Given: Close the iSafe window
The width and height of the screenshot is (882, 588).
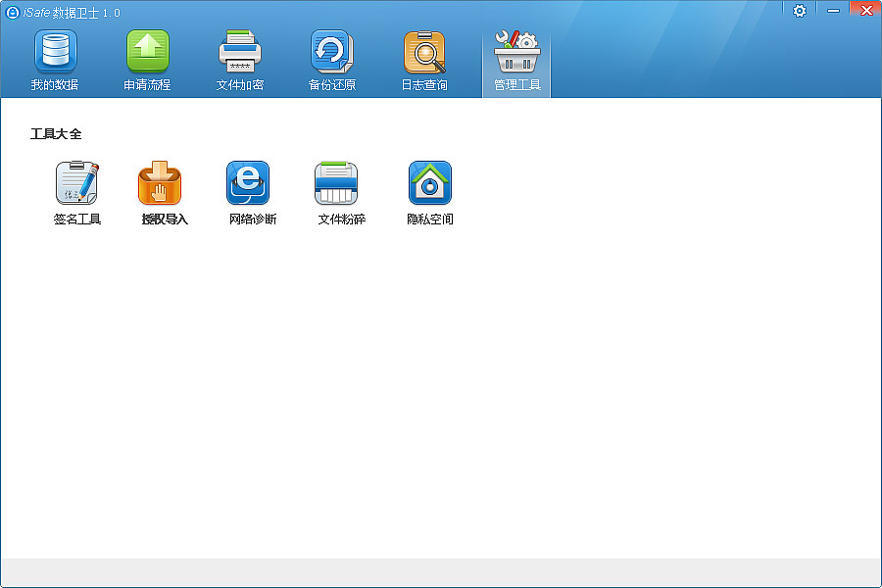Looking at the screenshot, I should click(866, 11).
